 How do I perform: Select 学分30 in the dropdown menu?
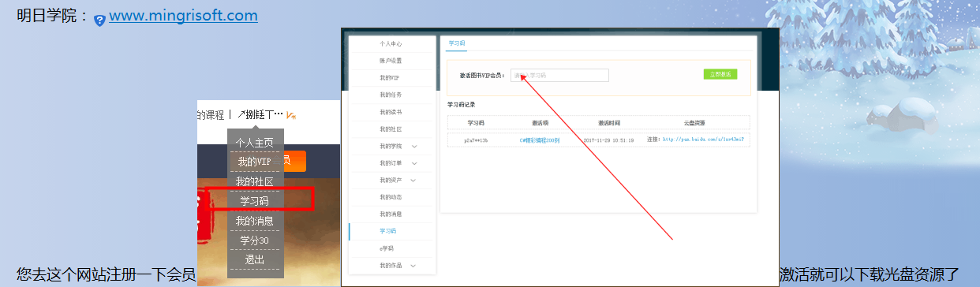point(255,240)
